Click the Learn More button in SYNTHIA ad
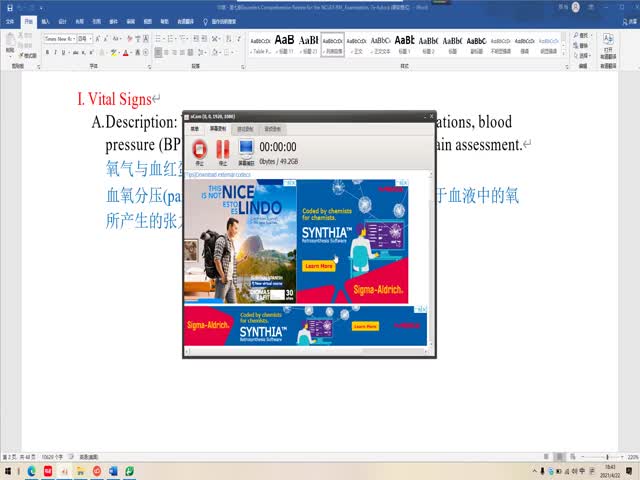The height and width of the screenshot is (480, 640). click(319, 266)
